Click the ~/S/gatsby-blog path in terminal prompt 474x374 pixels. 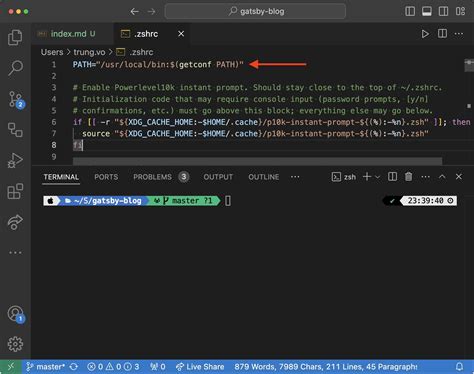[105, 201]
